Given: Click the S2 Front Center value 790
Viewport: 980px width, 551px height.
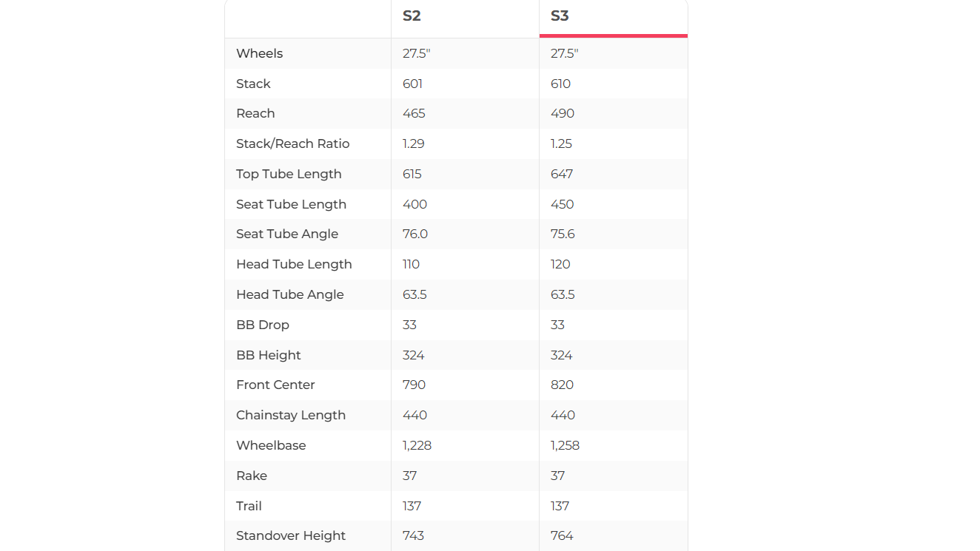Looking at the screenshot, I should [414, 385].
